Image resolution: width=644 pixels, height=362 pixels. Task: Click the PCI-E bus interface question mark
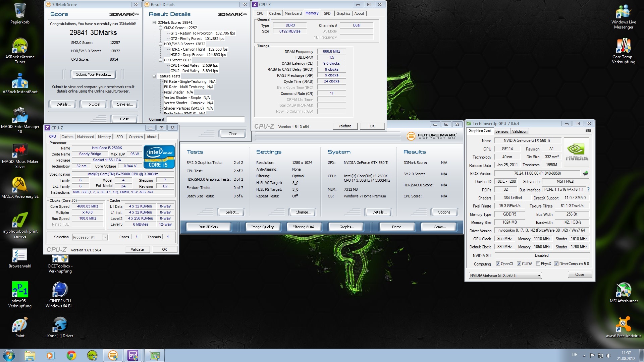point(588,190)
